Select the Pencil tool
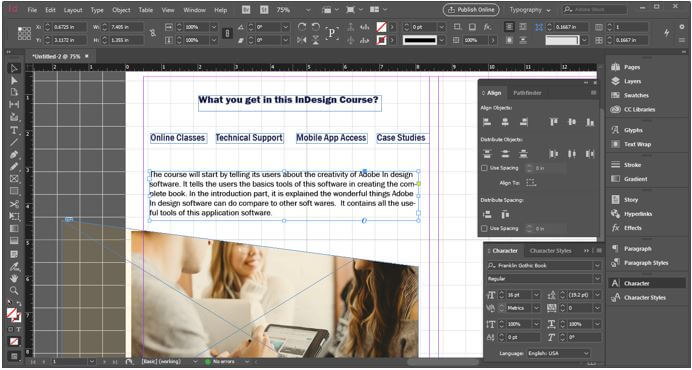692x370 pixels. click(x=14, y=166)
